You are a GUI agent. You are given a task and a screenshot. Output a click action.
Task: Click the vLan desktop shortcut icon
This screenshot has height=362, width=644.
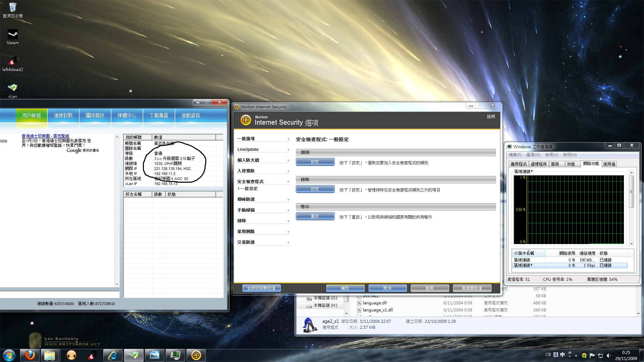12,88
